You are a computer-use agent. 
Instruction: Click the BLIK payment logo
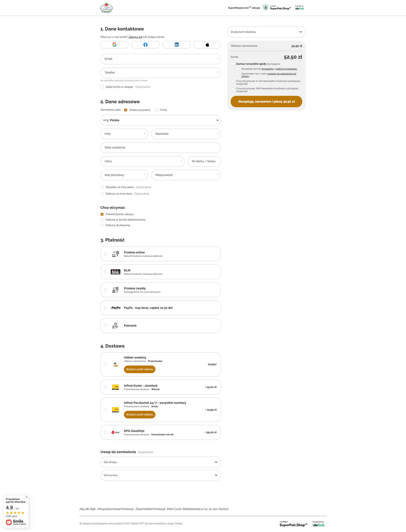pyautogui.click(x=115, y=272)
